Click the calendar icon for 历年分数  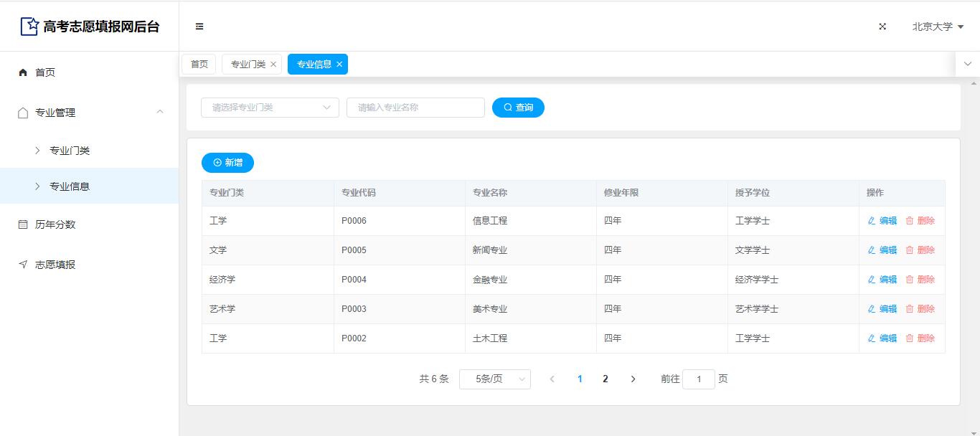(x=23, y=224)
